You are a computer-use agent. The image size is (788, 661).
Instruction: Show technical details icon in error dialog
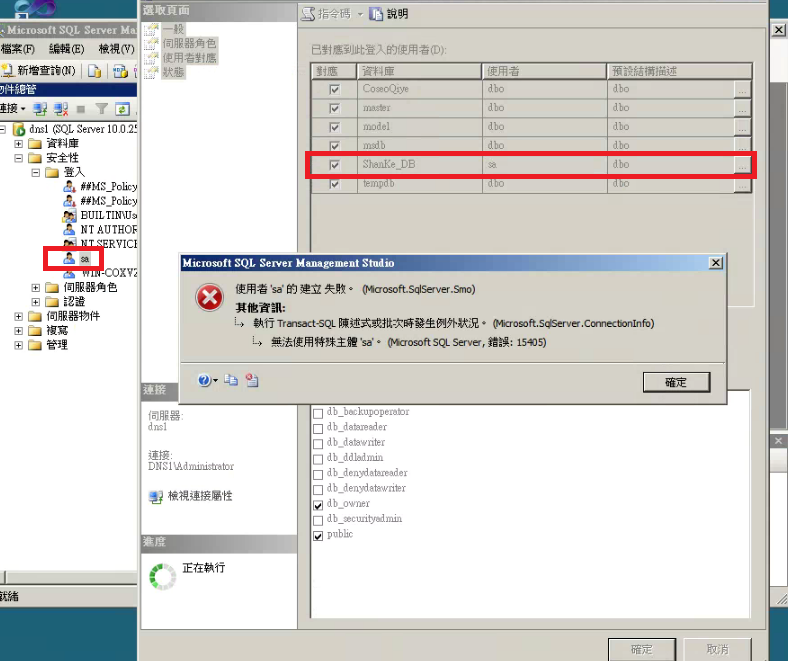tap(252, 380)
